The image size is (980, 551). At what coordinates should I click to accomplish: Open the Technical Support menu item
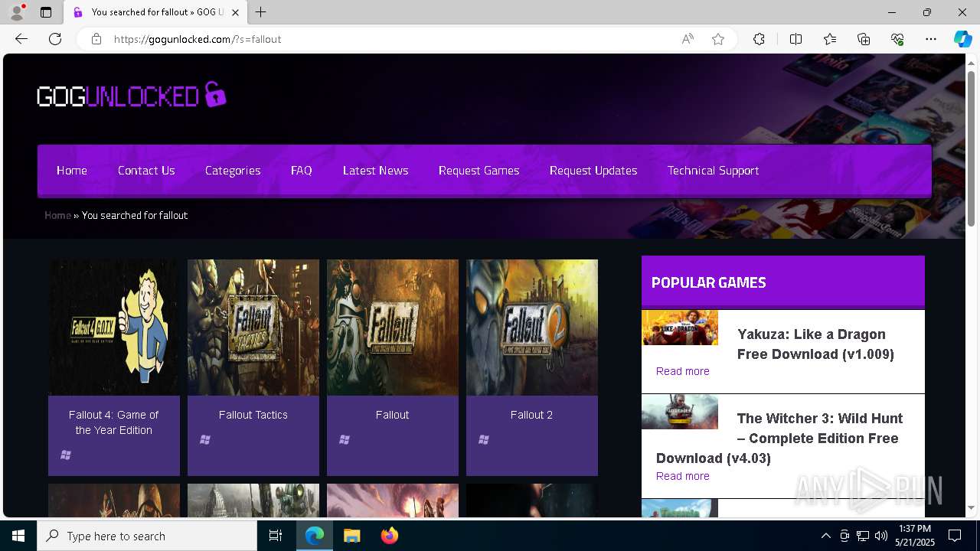click(714, 170)
